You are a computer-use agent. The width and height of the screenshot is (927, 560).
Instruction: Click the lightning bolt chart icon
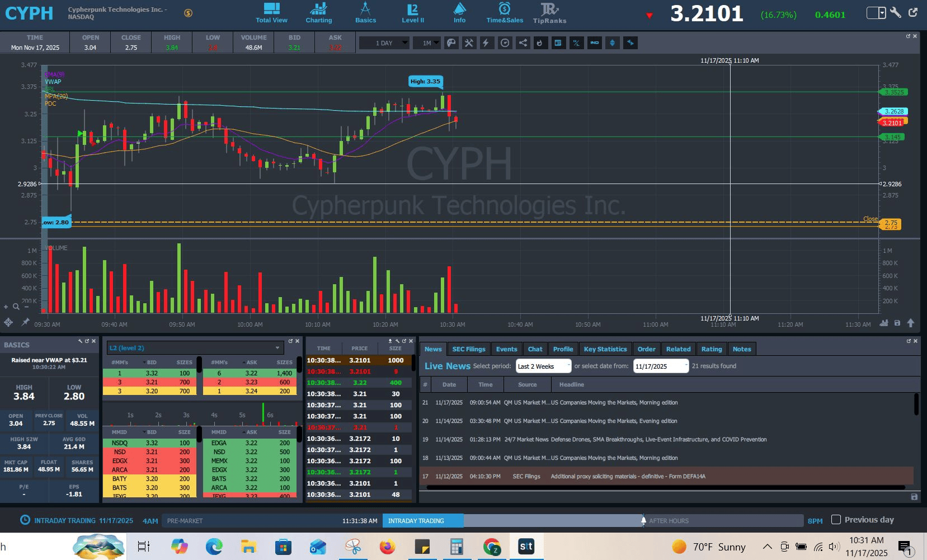[487, 43]
